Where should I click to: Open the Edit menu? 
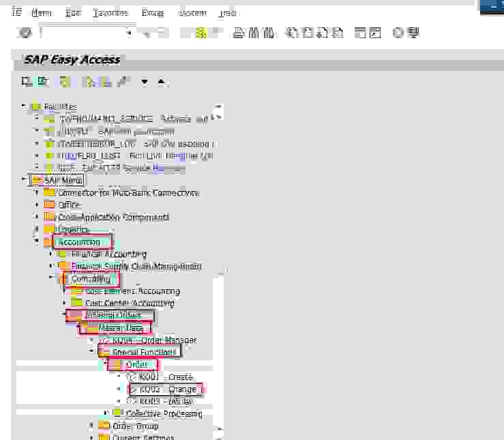[73, 13]
